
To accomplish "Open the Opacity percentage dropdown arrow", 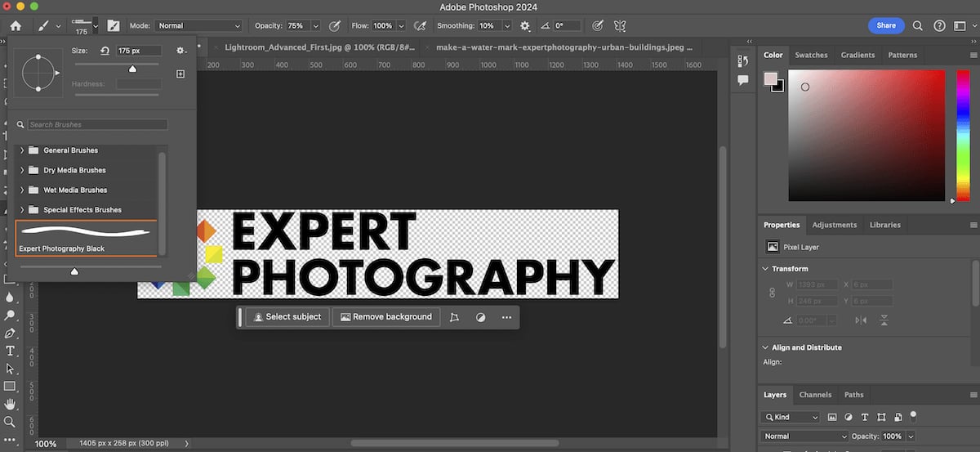I will 316,26.
